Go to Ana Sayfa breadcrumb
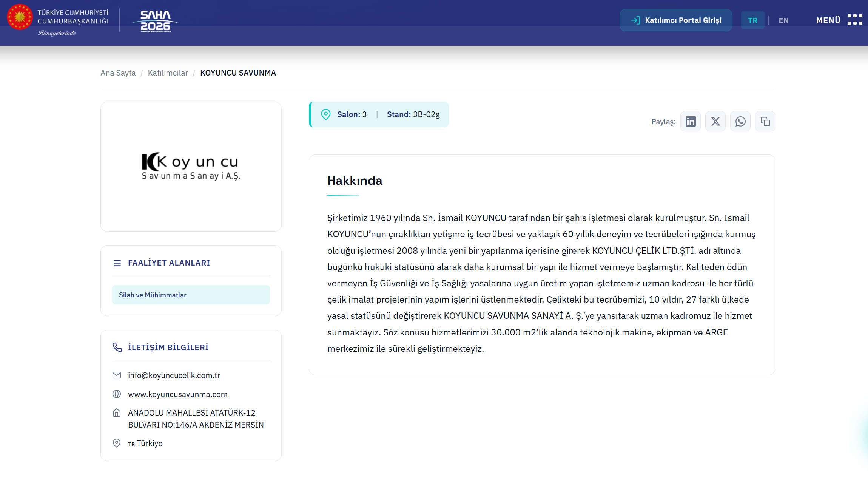The image size is (868, 482). click(118, 73)
